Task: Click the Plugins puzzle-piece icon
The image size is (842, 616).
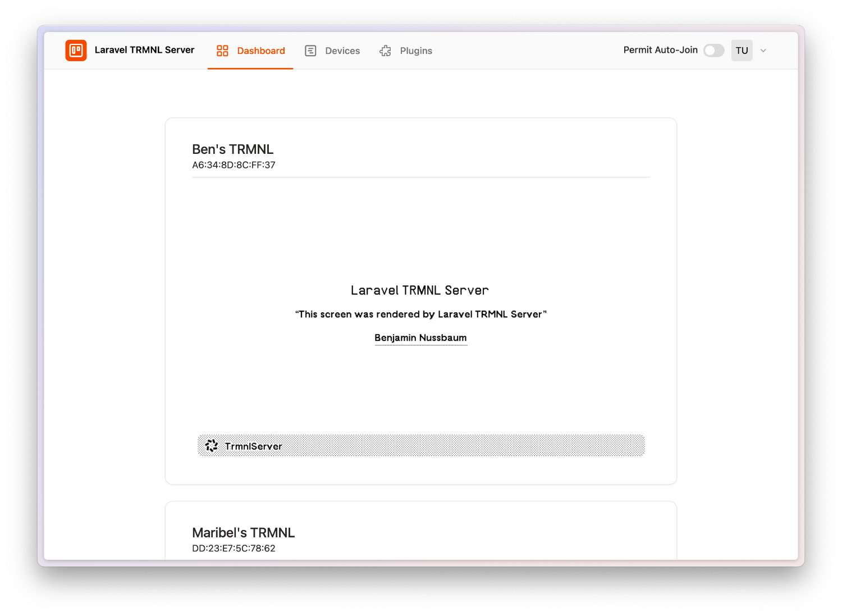Action: (x=385, y=51)
